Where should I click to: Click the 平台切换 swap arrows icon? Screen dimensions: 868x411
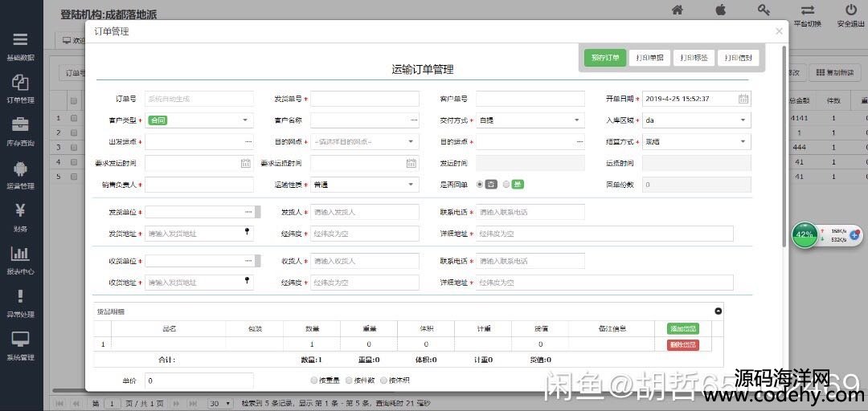tap(807, 14)
